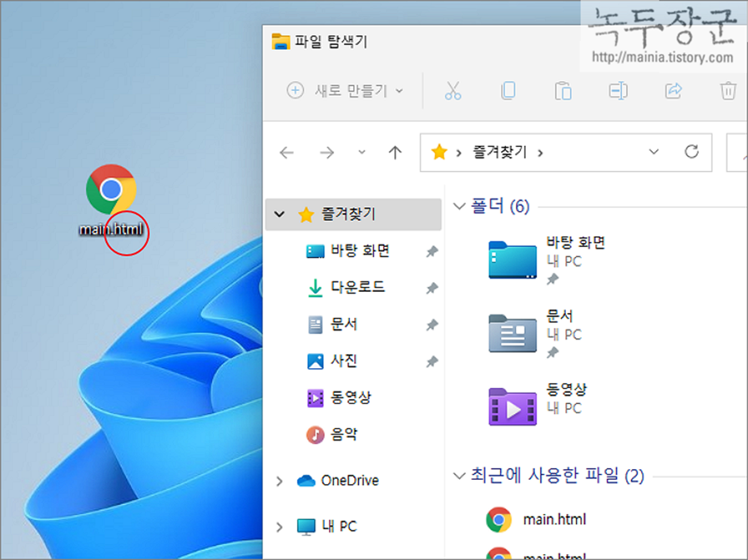Screen dimensions: 748x560
Task: Select OneDrive in the navigation pane
Action: click(x=349, y=480)
